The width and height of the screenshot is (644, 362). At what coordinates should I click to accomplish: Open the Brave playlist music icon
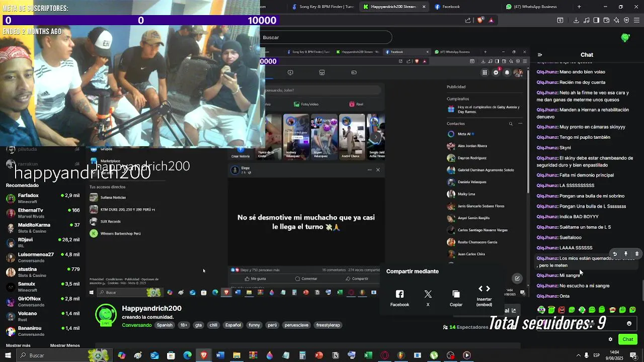tap(586, 20)
